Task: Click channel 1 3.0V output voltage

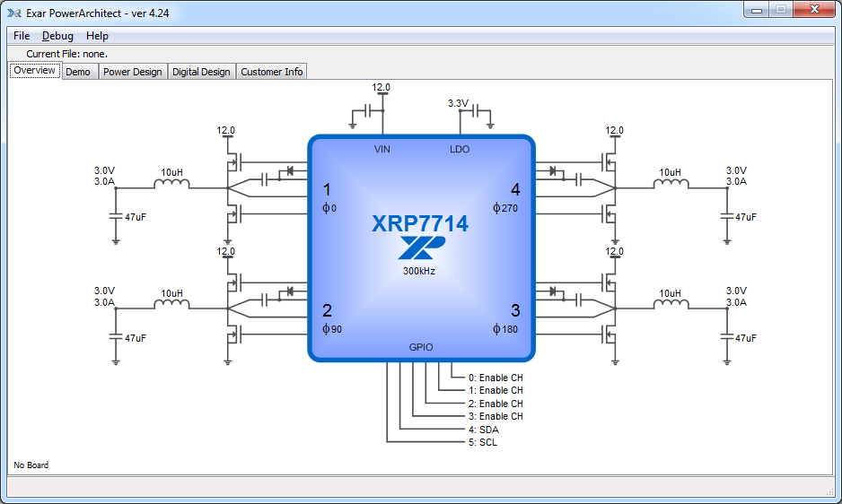Action: (x=105, y=170)
